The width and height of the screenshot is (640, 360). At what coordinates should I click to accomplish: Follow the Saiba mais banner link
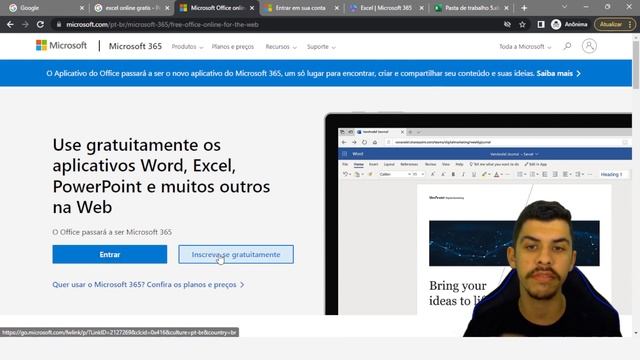pos(558,73)
